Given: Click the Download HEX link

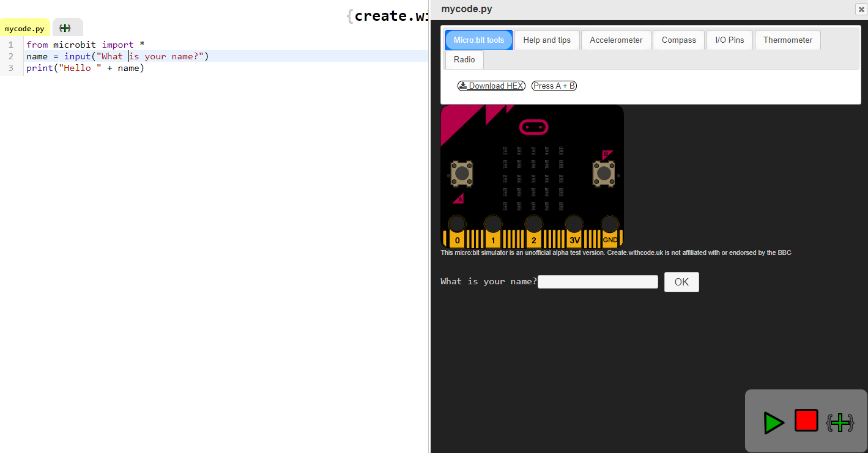Looking at the screenshot, I should tap(491, 86).
